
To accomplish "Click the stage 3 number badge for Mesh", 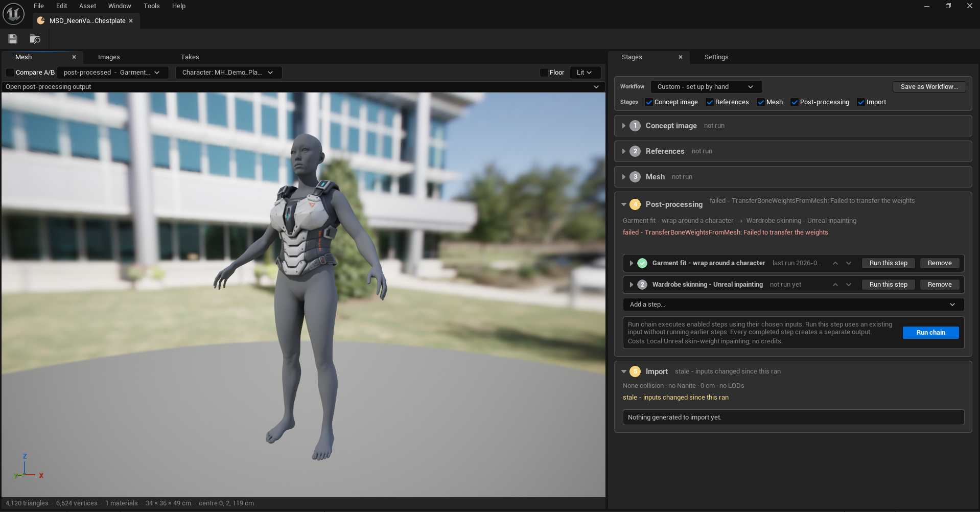I will click(x=635, y=177).
